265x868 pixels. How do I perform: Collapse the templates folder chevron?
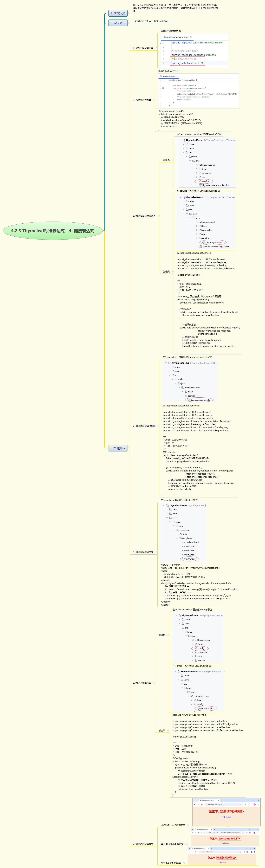(177, 539)
